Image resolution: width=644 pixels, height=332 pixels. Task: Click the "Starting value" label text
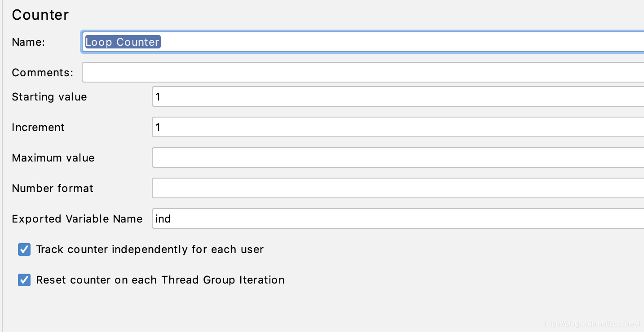coord(49,97)
